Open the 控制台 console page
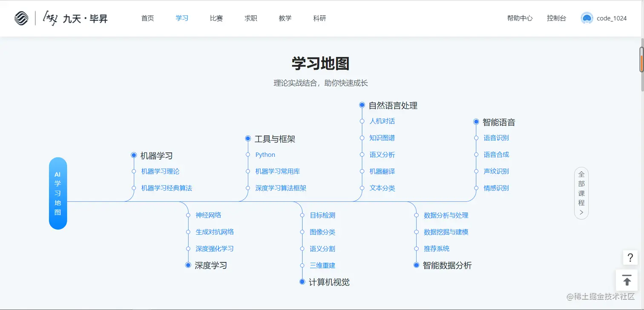 click(556, 18)
